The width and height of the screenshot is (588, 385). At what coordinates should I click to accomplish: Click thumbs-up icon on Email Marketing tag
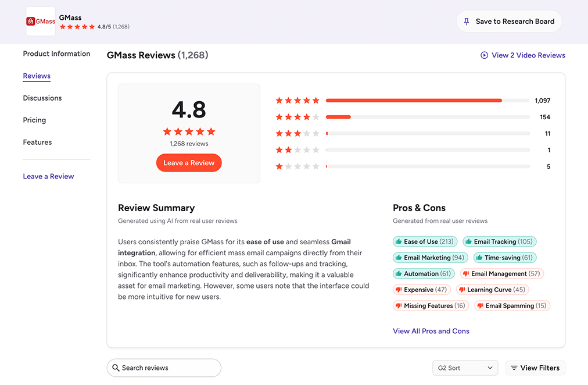tap(399, 258)
